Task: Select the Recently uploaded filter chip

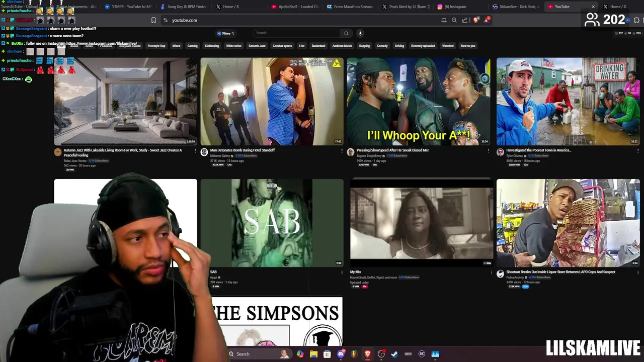Action: pos(423,46)
